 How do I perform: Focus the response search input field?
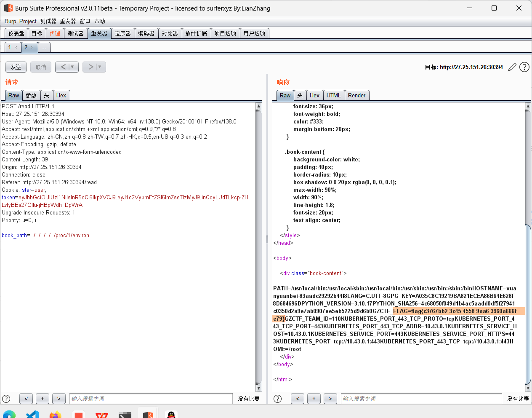click(421, 399)
